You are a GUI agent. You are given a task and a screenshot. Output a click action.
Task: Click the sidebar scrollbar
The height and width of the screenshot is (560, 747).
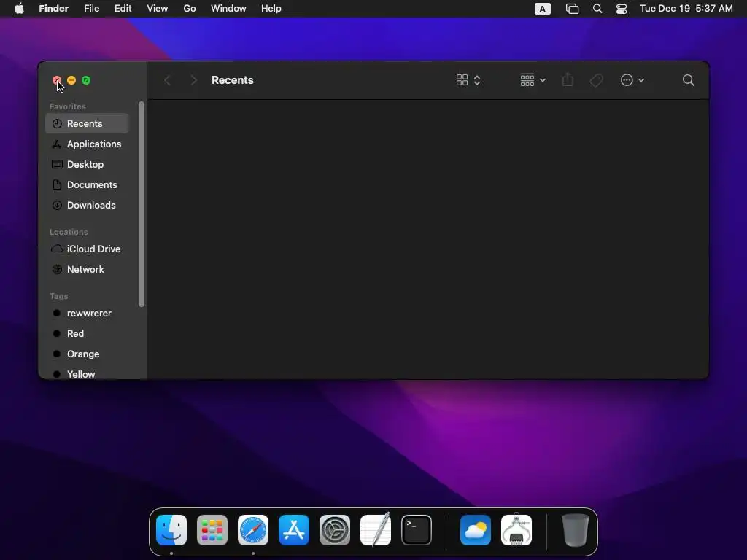click(x=142, y=204)
